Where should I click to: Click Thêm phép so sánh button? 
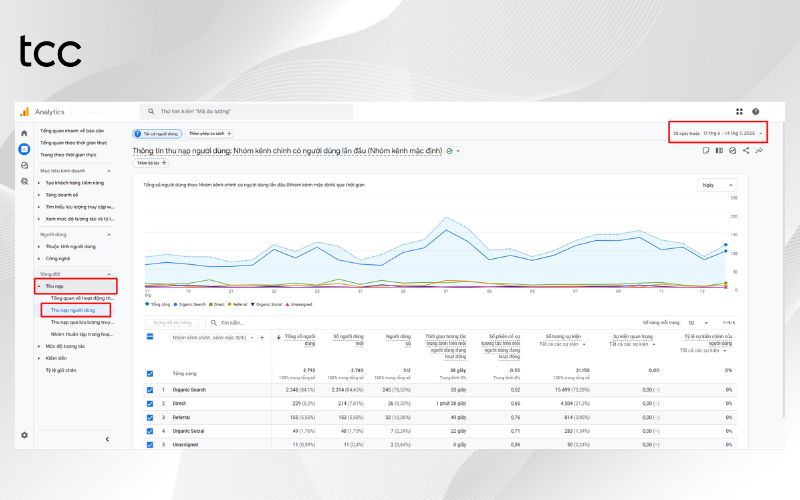point(209,134)
